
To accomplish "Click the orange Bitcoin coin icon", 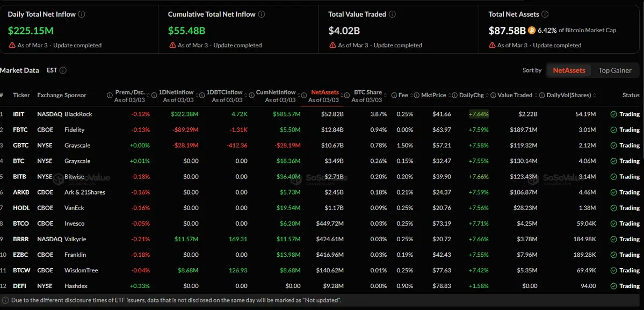I will click(x=532, y=30).
